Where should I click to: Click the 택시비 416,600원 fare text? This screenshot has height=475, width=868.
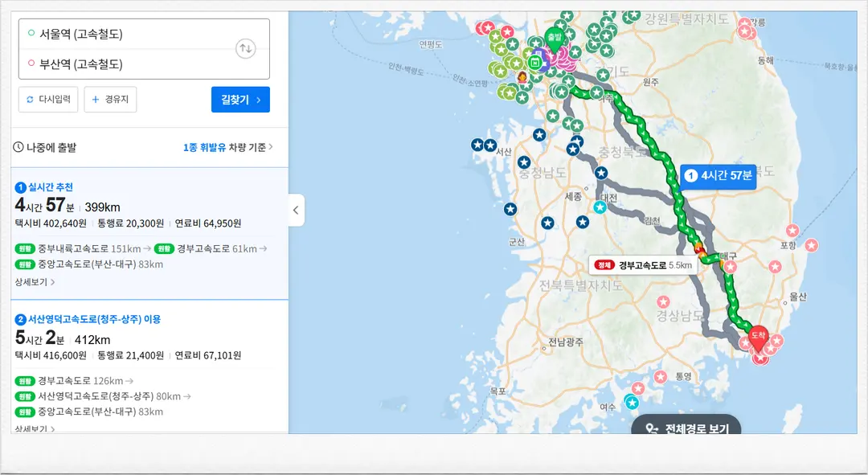pyautogui.click(x=51, y=355)
